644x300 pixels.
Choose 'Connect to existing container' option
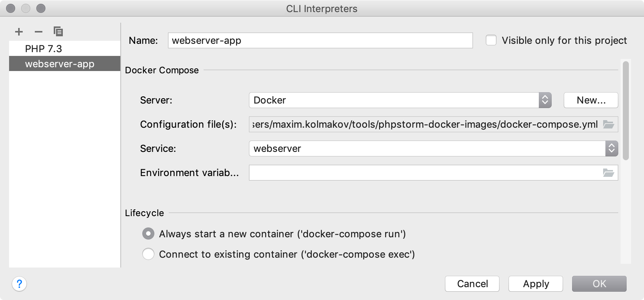point(148,254)
